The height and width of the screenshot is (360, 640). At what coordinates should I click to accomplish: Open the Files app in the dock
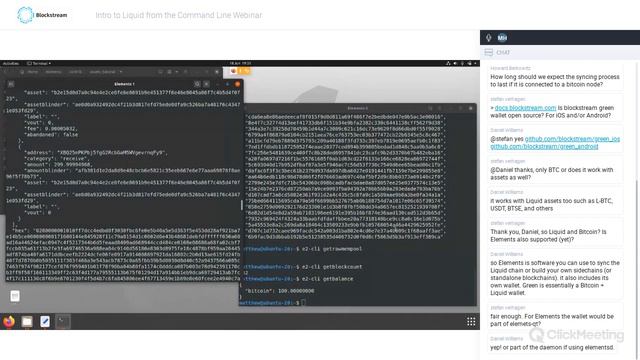pos(27,322)
